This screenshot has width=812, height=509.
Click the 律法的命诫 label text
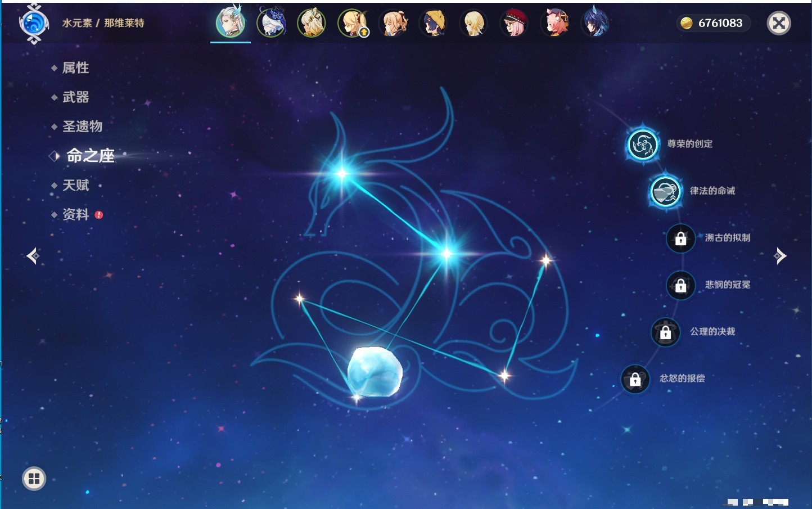point(712,191)
